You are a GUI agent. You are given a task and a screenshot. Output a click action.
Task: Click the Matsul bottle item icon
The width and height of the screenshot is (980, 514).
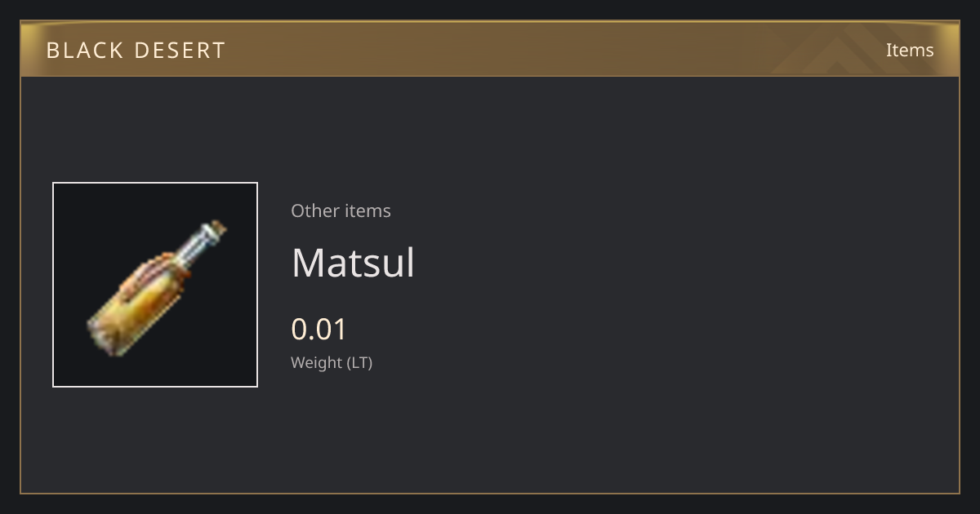(155, 285)
